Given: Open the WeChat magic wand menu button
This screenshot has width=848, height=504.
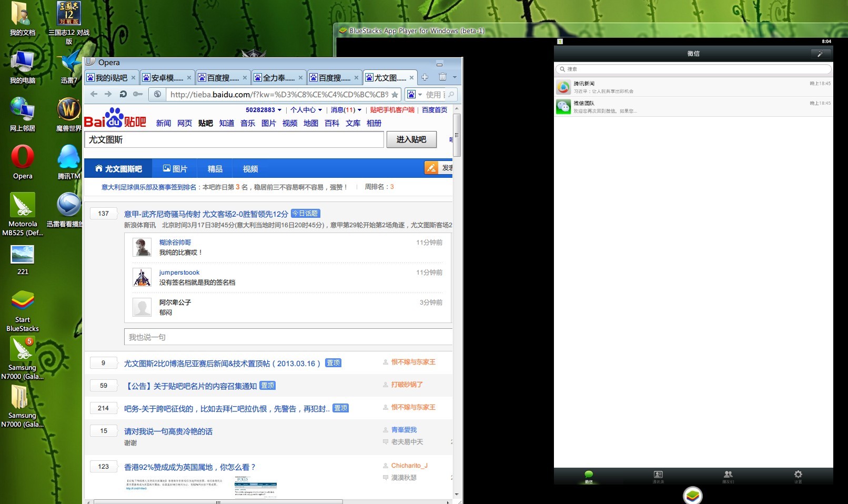Looking at the screenshot, I should click(x=821, y=53).
